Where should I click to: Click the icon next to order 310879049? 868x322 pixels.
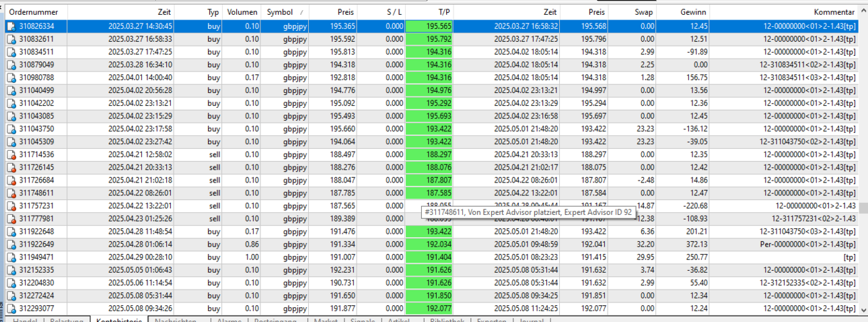click(x=11, y=65)
